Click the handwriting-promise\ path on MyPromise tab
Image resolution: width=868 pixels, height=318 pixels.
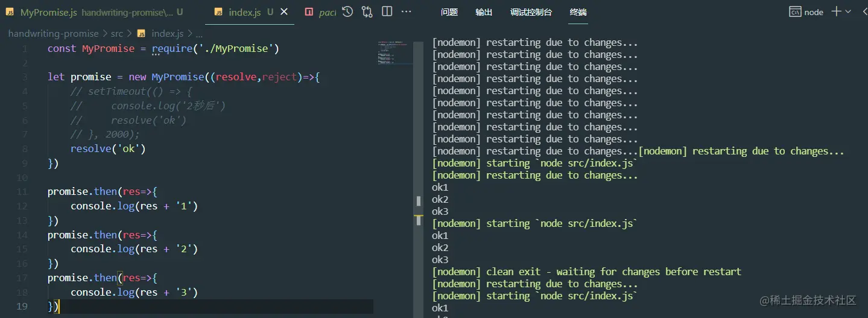pyautogui.click(x=127, y=12)
